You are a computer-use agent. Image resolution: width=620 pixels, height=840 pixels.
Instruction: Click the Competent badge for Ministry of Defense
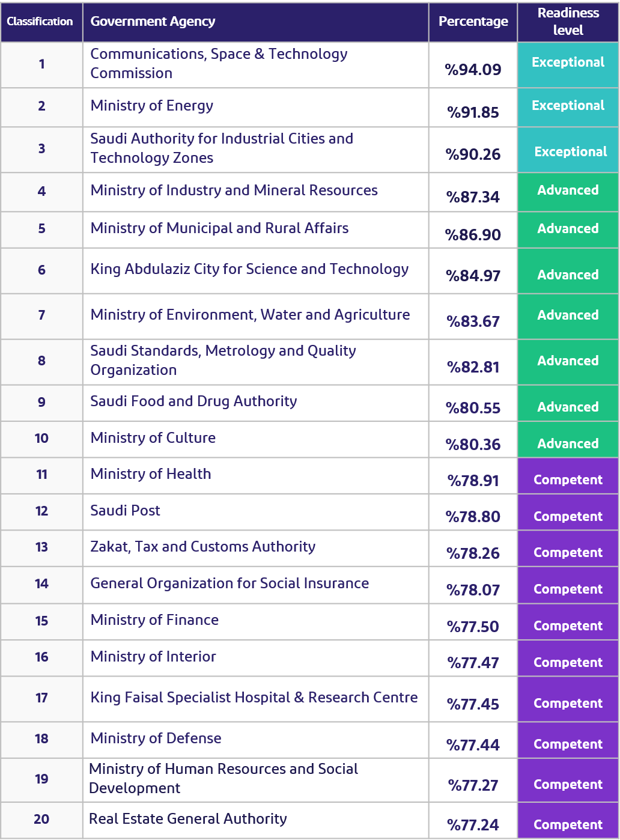567,744
